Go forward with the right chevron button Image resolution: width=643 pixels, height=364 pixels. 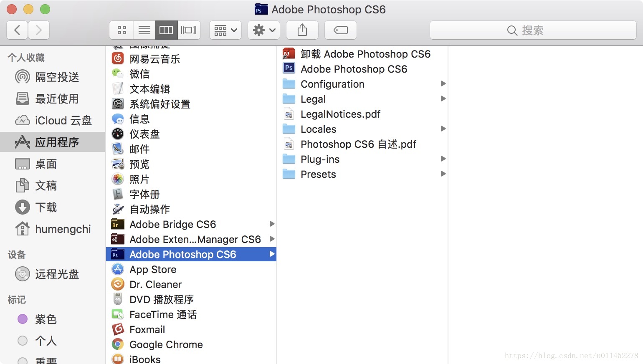click(x=39, y=30)
